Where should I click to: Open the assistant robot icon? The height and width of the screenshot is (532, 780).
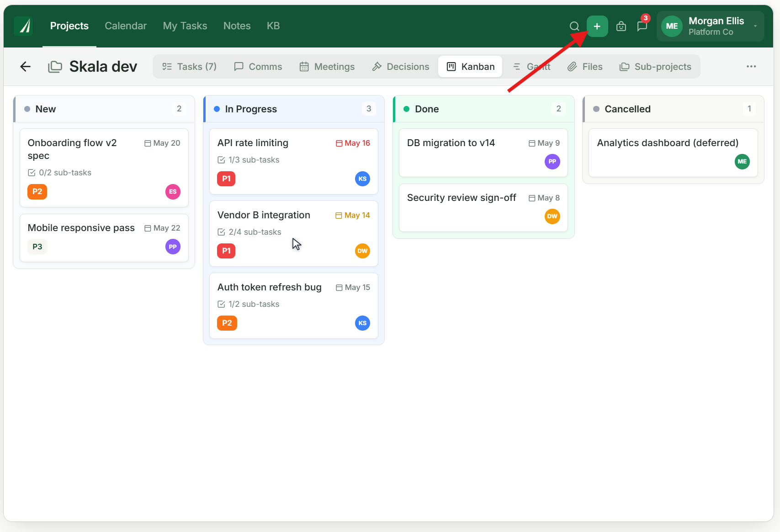[x=621, y=26]
